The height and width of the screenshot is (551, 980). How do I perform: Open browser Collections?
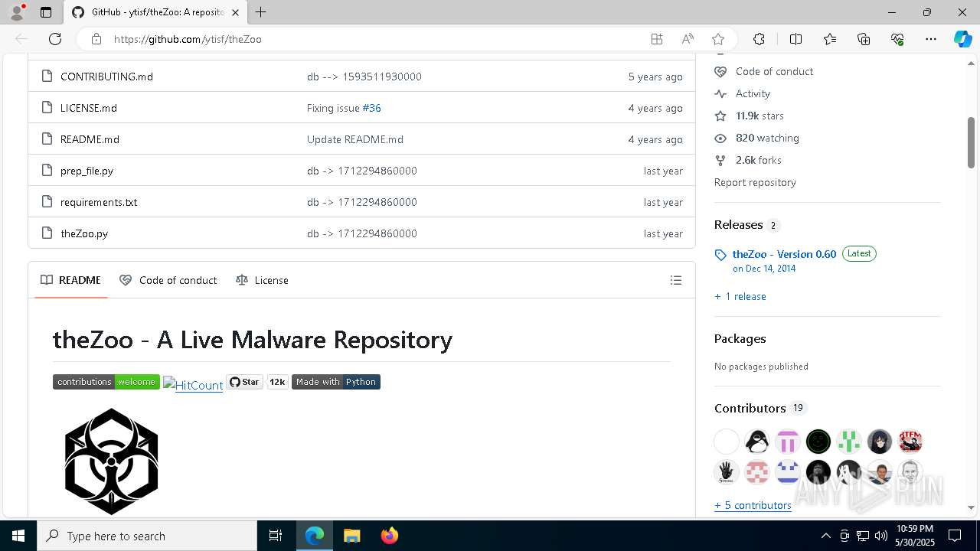pos(864,39)
